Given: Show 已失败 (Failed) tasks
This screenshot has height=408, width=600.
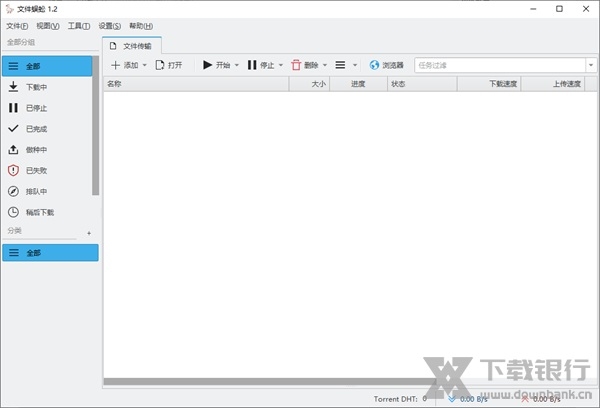Looking at the screenshot, I should click(36, 171).
